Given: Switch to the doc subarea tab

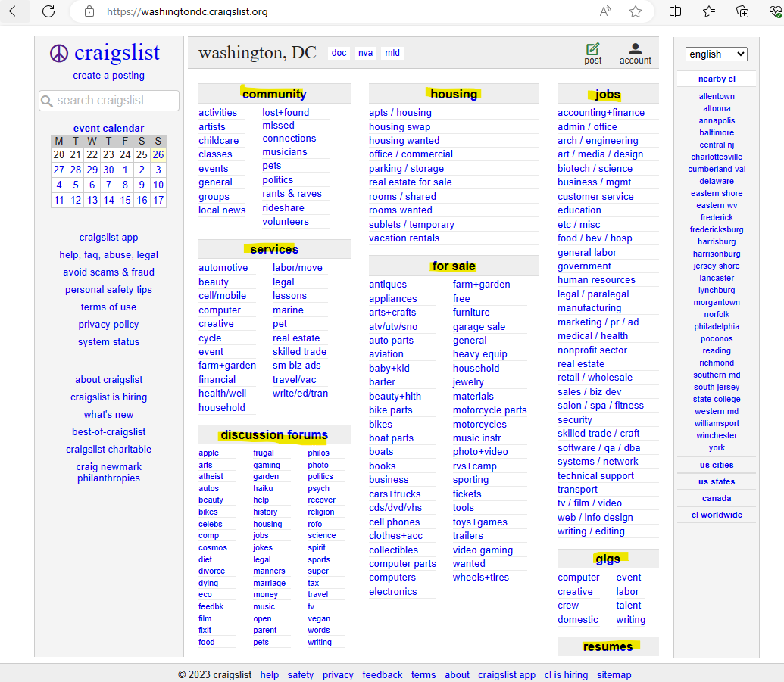Looking at the screenshot, I should coord(339,53).
